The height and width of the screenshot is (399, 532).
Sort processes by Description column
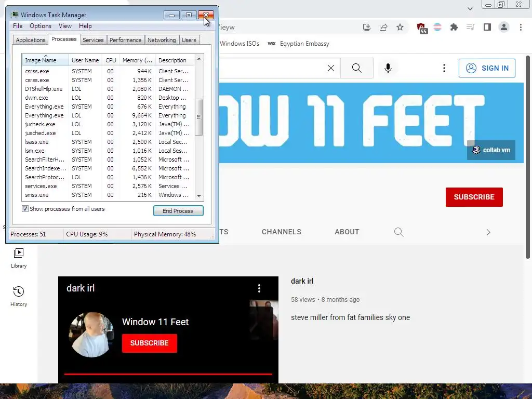tap(175, 60)
